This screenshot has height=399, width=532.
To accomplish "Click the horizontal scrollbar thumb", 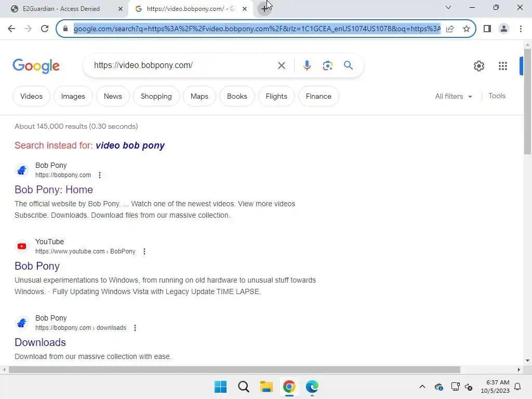I will (x=234, y=369).
